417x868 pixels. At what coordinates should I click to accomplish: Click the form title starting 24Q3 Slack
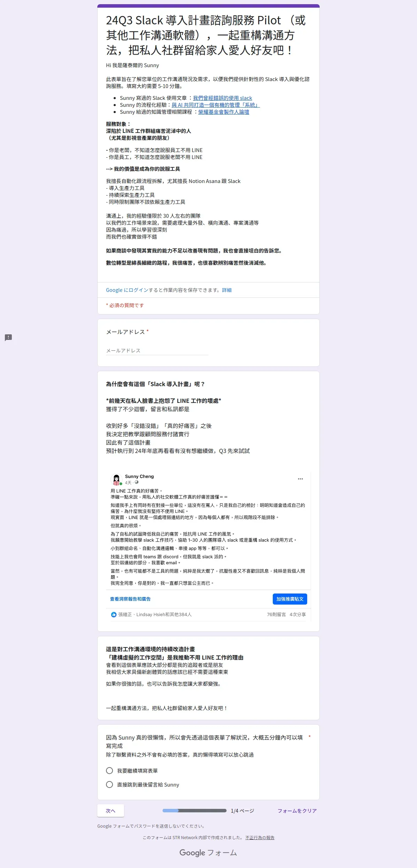tap(206, 35)
